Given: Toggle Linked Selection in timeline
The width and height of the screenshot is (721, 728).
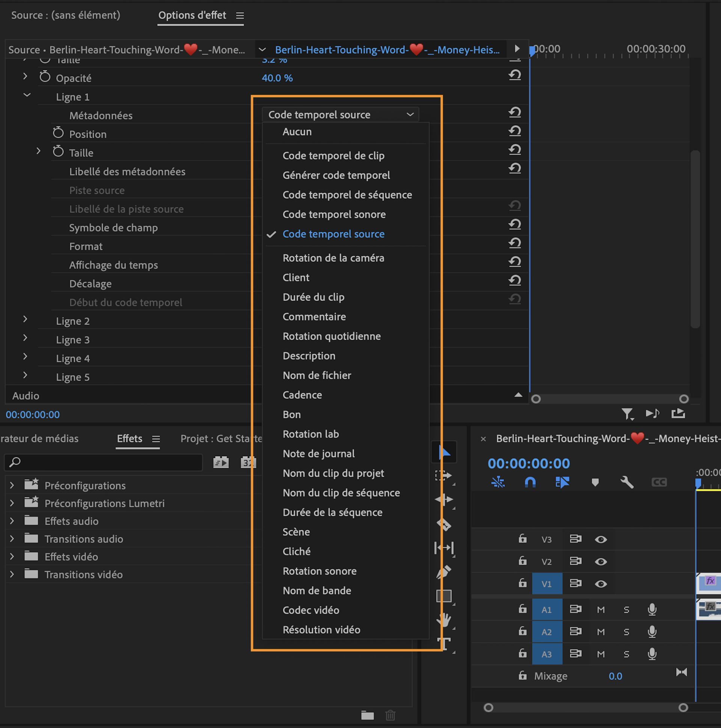Looking at the screenshot, I should click(x=562, y=482).
